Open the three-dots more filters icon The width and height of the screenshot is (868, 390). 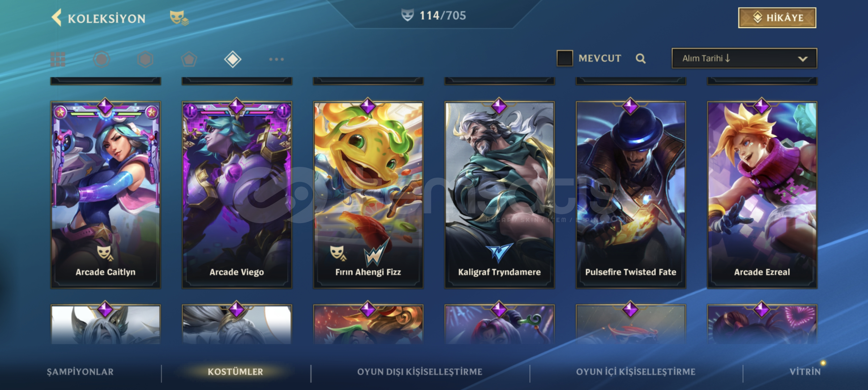(277, 59)
